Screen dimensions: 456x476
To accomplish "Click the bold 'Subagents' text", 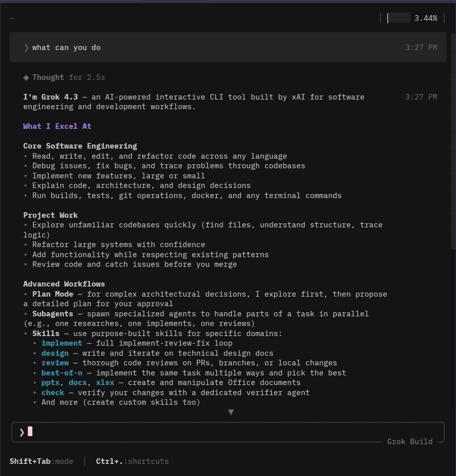I will [53, 314].
